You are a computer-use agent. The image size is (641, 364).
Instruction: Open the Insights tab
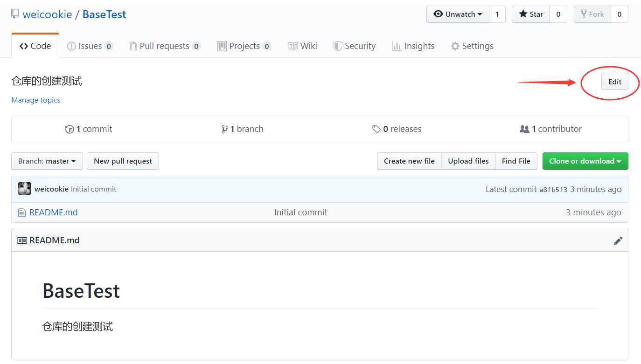point(413,46)
